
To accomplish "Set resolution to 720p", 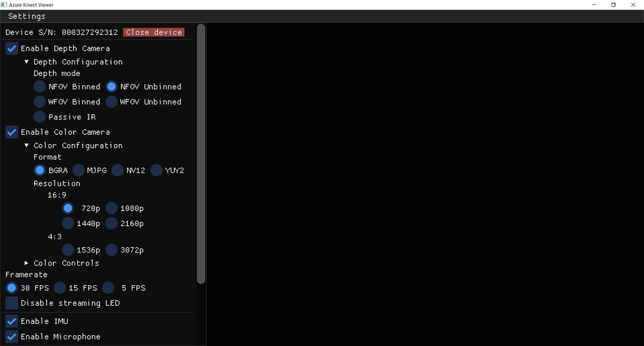I will pos(68,208).
